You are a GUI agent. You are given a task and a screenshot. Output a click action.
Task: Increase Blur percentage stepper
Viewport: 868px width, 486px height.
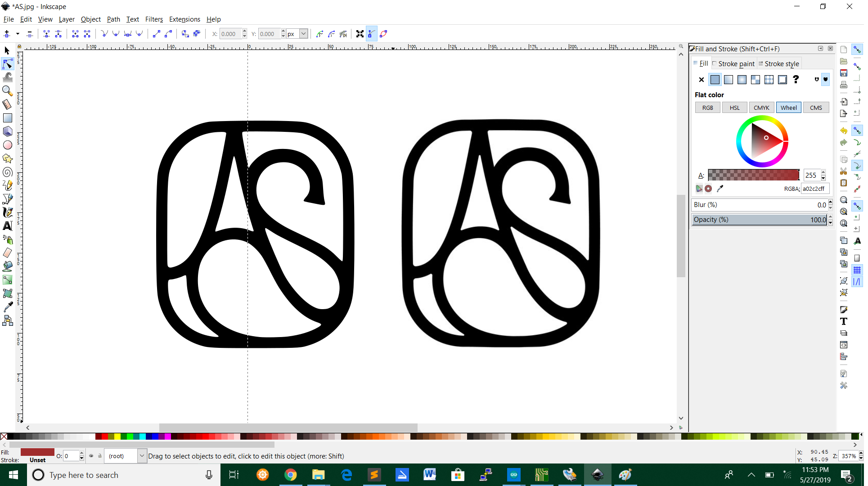(830, 202)
